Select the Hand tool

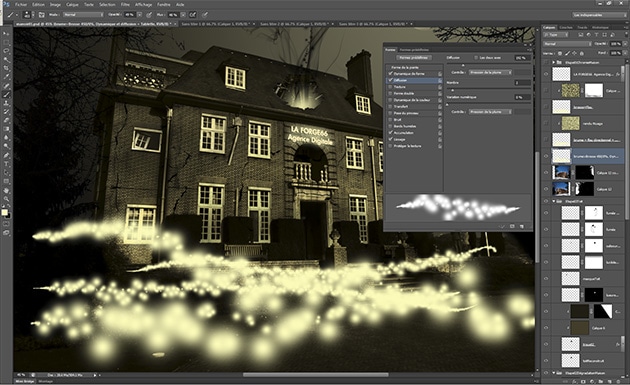point(6,190)
